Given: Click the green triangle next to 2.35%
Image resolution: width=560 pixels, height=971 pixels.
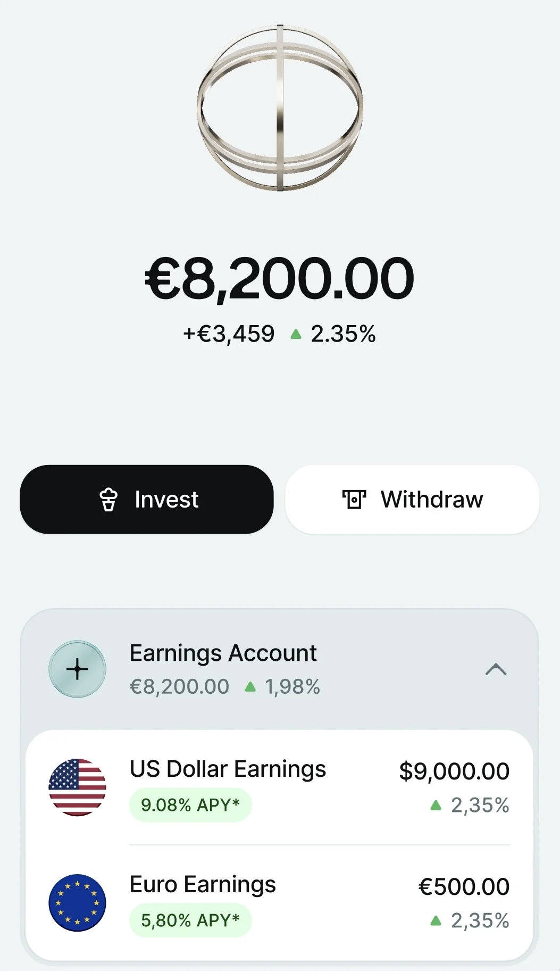Looking at the screenshot, I should click(x=296, y=335).
